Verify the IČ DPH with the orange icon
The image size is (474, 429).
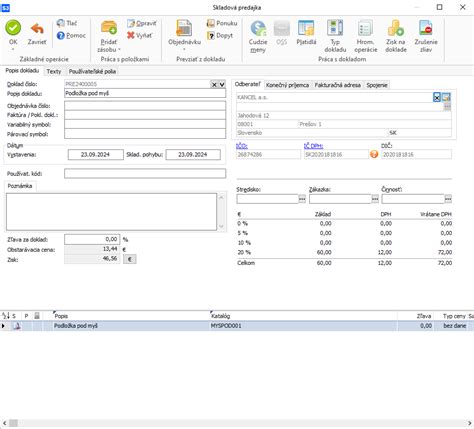[x=374, y=154]
